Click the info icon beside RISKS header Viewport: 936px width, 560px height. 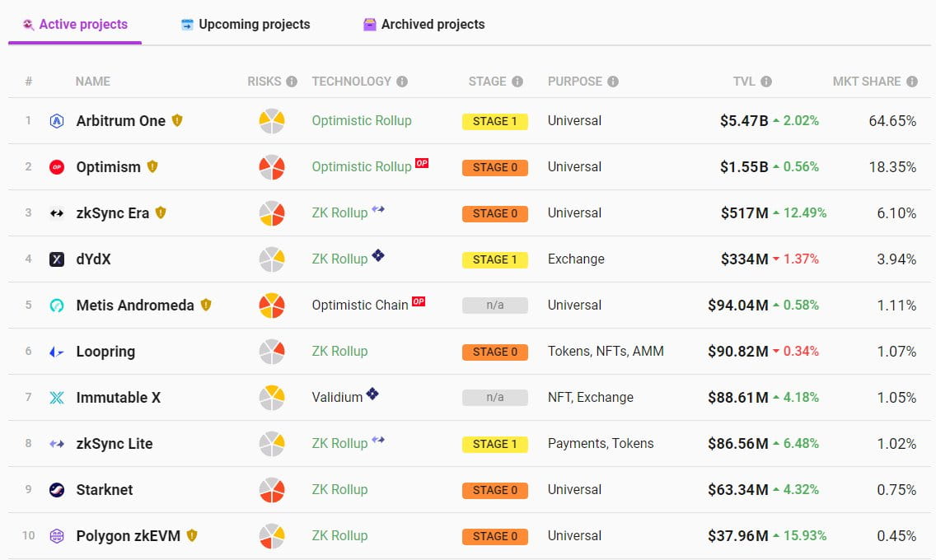click(x=293, y=81)
